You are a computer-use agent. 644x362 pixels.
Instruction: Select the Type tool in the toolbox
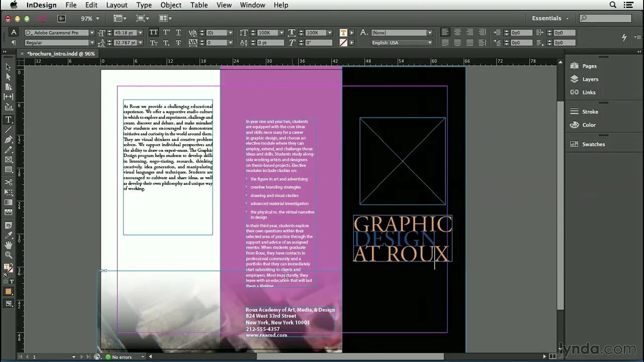tap(9, 120)
